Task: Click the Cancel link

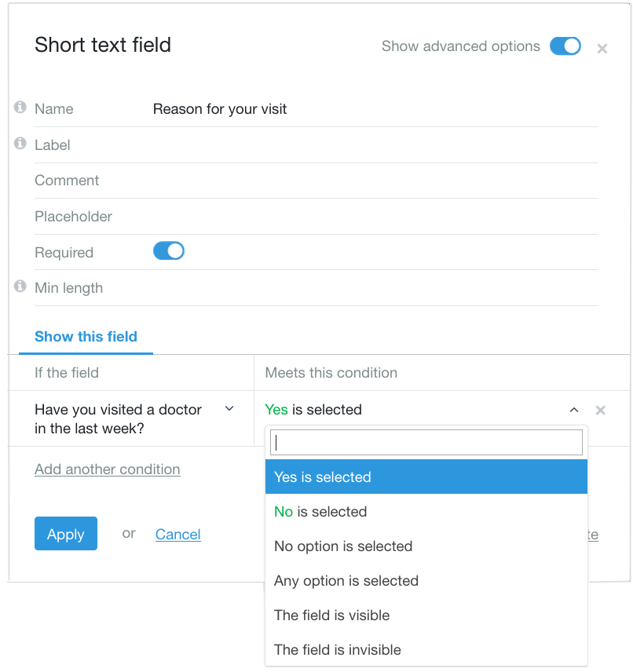Action: (178, 535)
